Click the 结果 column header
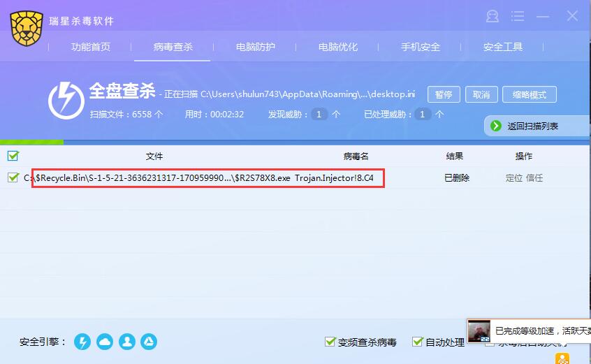The width and height of the screenshot is (591, 364). click(455, 156)
